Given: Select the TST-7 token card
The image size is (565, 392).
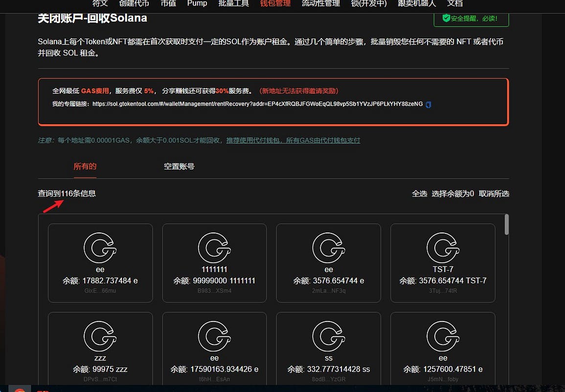Looking at the screenshot, I should [x=443, y=263].
